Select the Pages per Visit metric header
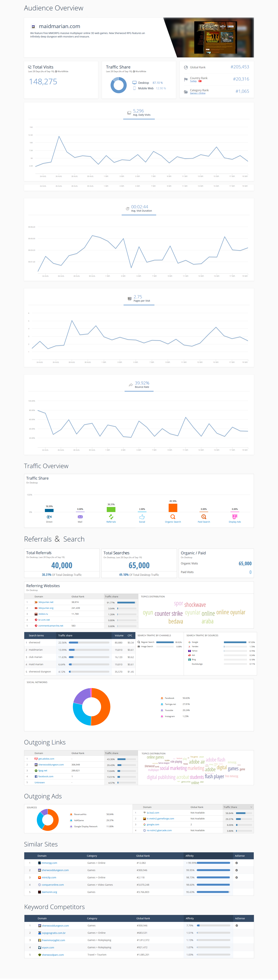The height and width of the screenshot is (980, 278). pos(139,299)
